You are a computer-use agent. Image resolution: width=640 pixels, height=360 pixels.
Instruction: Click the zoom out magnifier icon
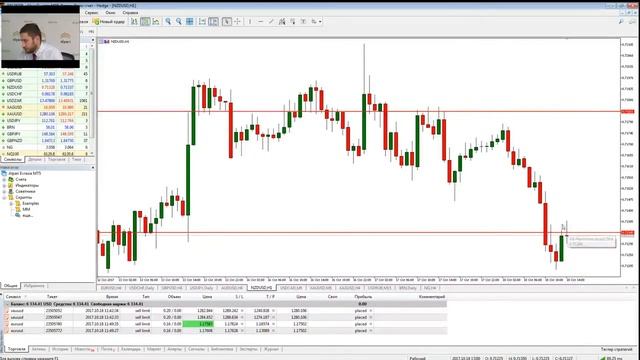[x=179, y=21]
